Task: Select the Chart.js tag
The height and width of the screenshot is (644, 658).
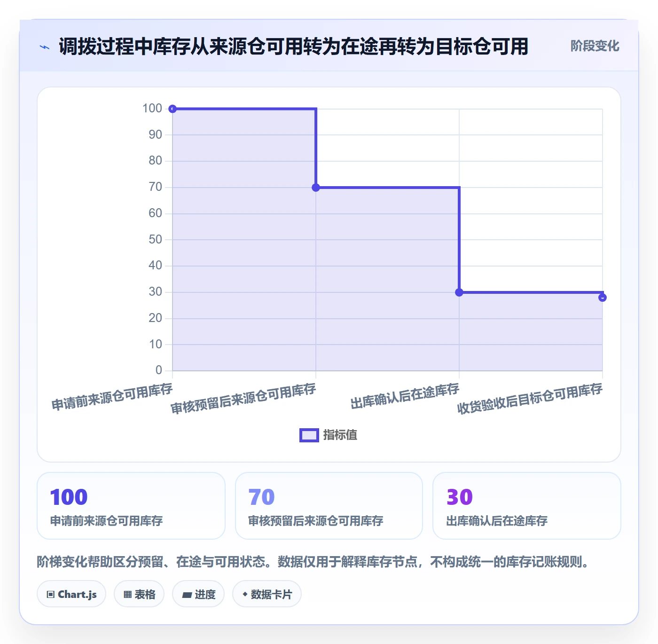Action: pyautogui.click(x=71, y=594)
